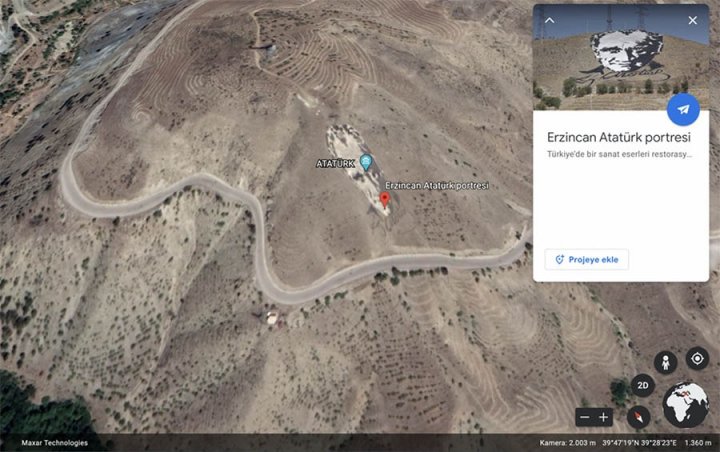The image size is (720, 452).
Task: Click the card title Erzincan Atatürk portresi
Action: (x=619, y=137)
